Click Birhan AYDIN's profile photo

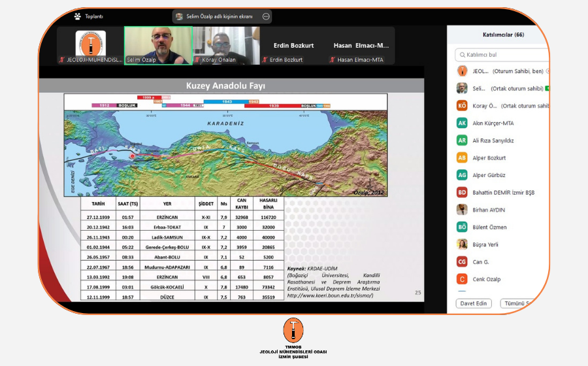[462, 210]
